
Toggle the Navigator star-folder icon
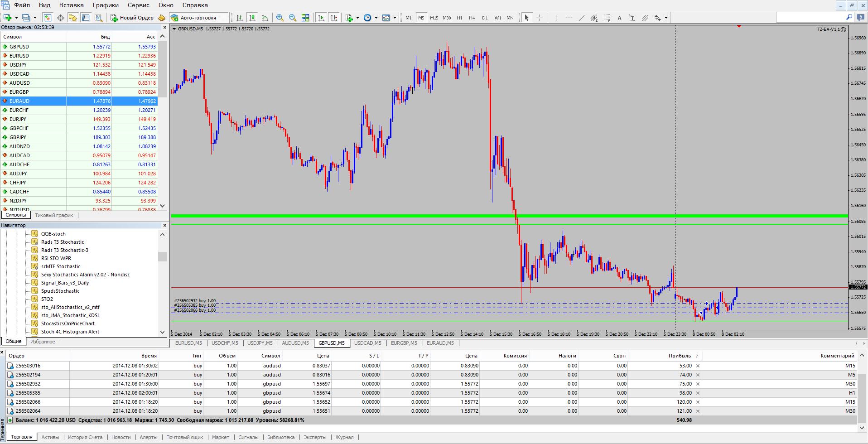pyautogui.click(x=73, y=18)
